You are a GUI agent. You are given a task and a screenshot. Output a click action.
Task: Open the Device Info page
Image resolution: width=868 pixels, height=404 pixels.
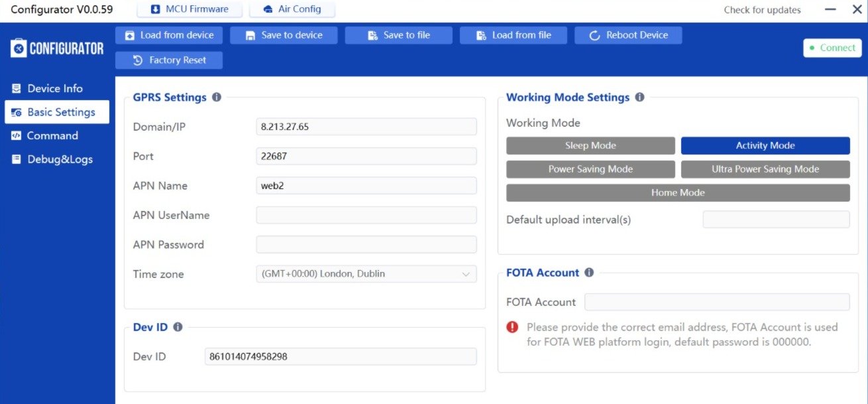[x=55, y=88]
